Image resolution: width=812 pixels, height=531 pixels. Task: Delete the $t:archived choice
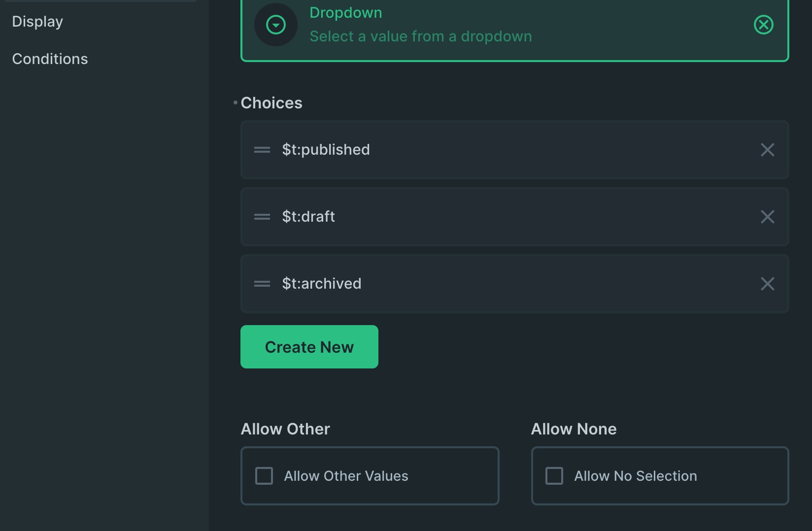[767, 284]
